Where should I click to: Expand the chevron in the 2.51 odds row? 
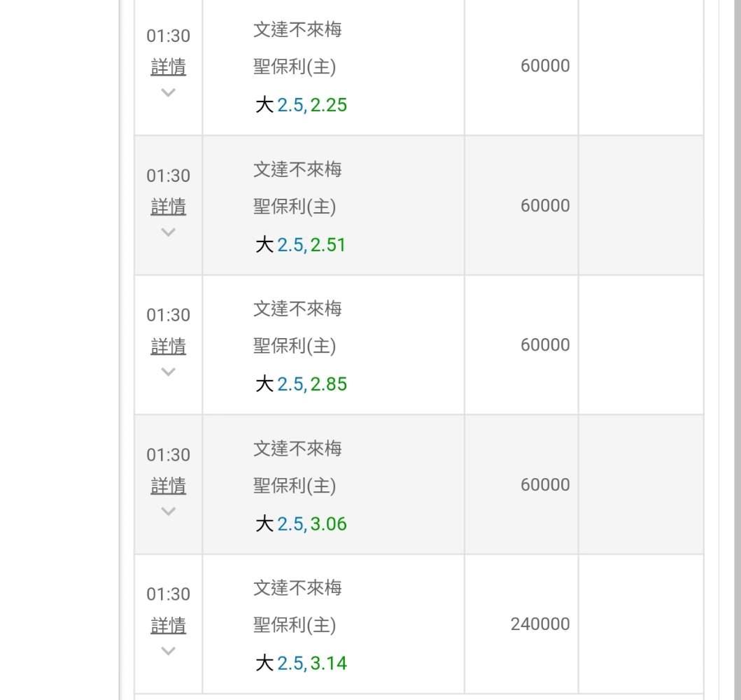click(x=168, y=232)
